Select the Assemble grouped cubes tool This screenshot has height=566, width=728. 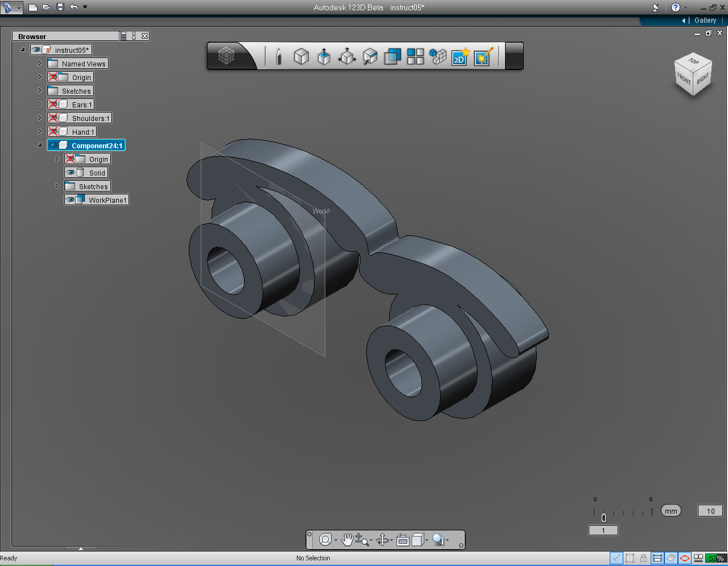438,56
